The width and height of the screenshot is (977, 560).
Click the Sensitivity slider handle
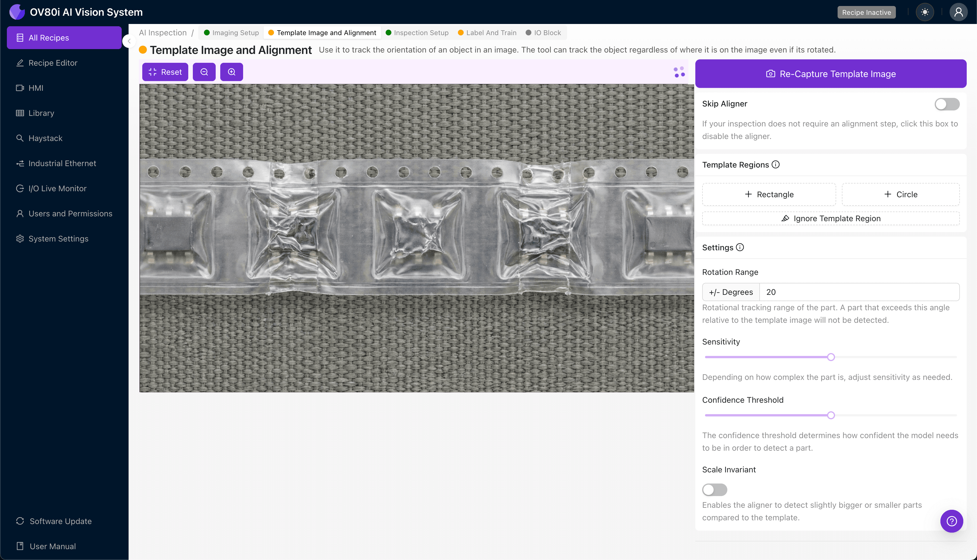tap(831, 357)
